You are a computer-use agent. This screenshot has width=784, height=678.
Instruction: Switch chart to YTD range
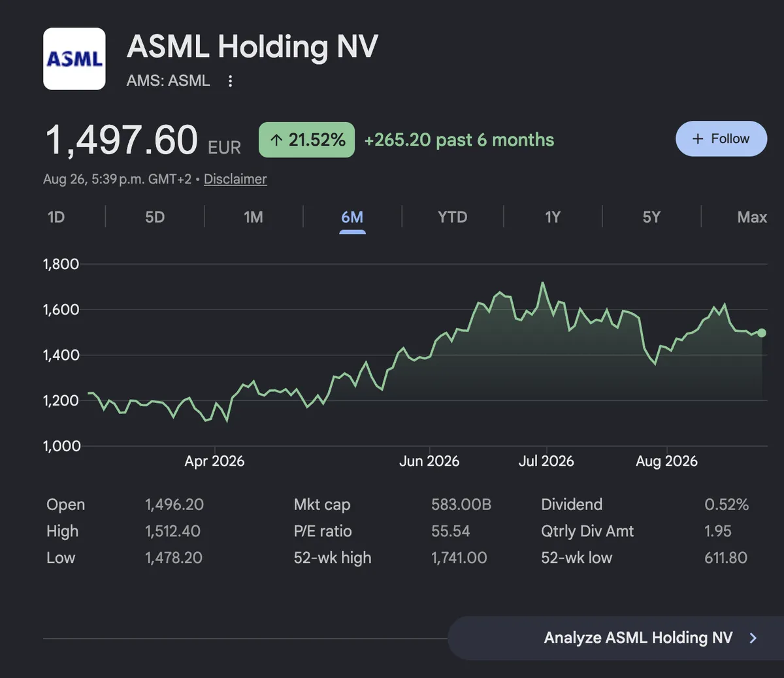[x=453, y=217]
